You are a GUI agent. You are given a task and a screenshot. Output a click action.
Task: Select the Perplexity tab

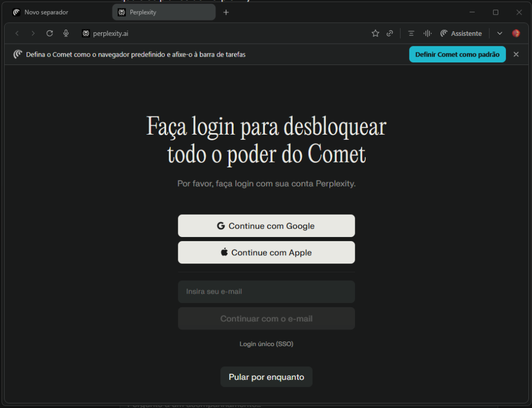coord(164,11)
